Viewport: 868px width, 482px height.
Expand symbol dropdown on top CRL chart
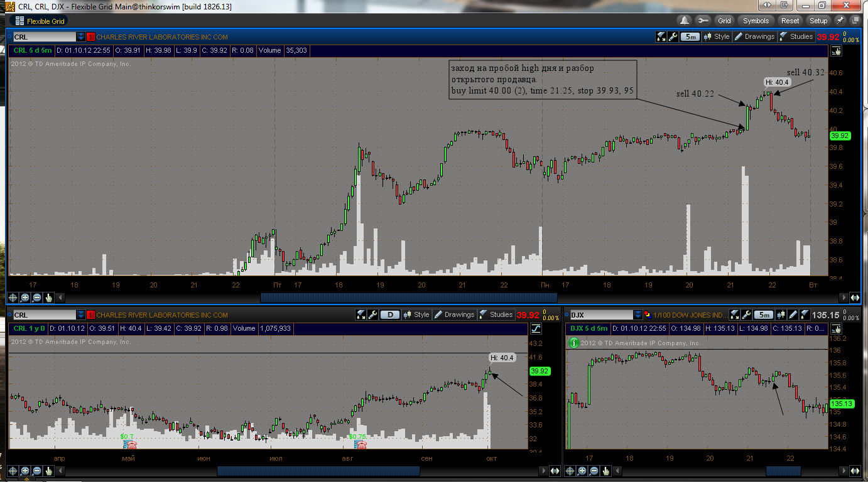tap(80, 37)
